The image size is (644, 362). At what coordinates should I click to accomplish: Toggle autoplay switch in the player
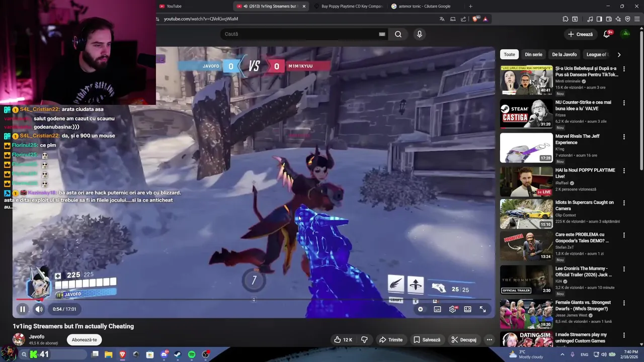tap(421, 309)
